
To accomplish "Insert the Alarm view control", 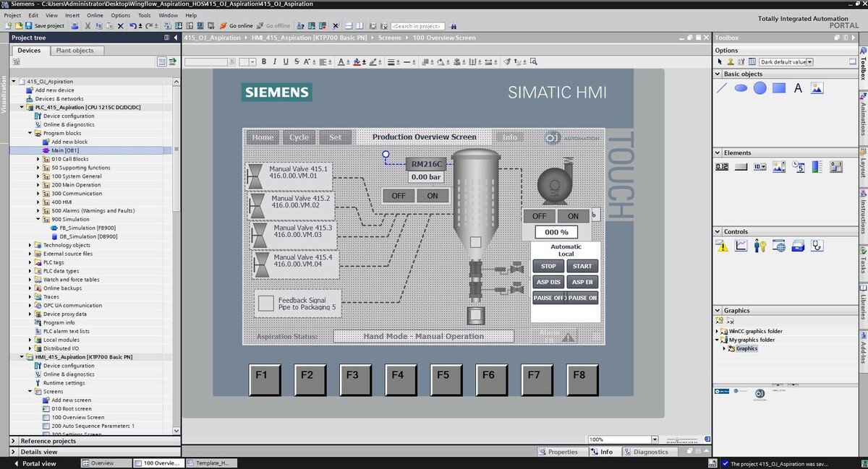I will coord(722,246).
